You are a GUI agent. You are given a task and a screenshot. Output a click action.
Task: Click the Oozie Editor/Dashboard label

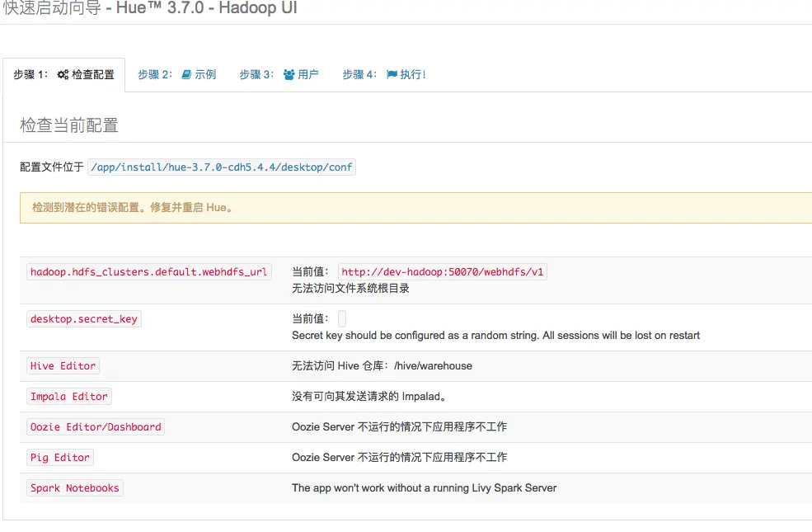96,427
